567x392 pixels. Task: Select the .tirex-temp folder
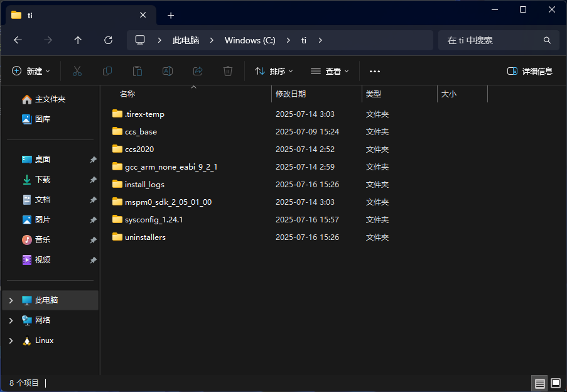[x=144, y=114]
